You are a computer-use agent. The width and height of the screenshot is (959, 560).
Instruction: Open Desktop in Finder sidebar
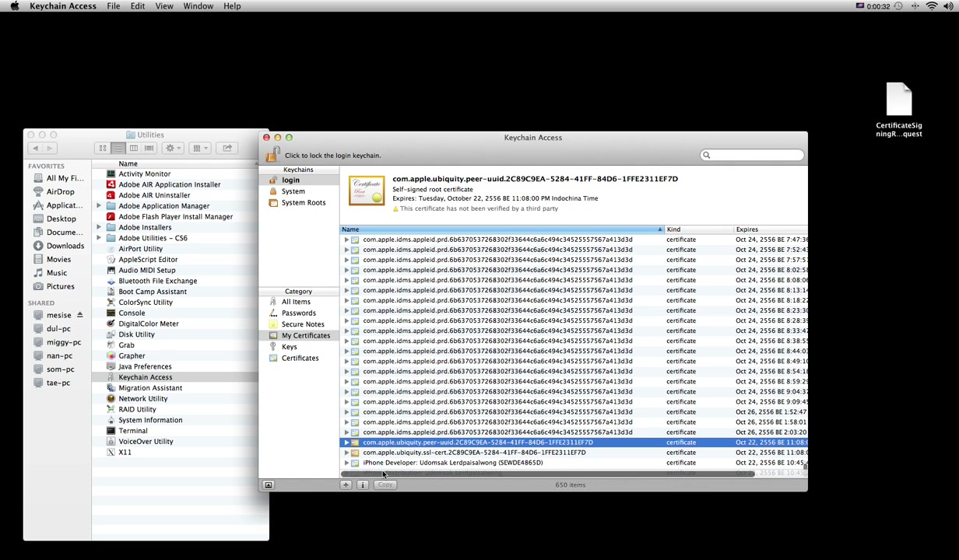pyautogui.click(x=54, y=219)
